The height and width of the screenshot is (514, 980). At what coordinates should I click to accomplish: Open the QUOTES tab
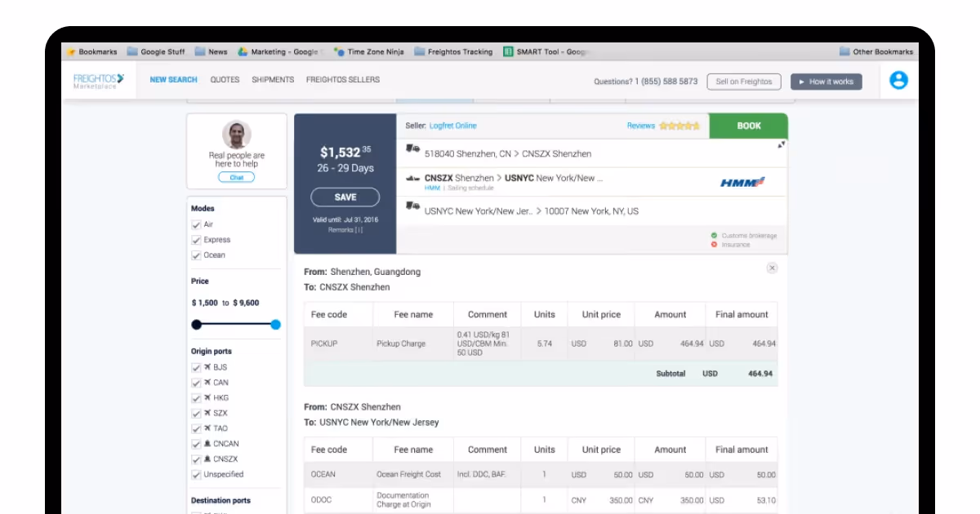[225, 80]
